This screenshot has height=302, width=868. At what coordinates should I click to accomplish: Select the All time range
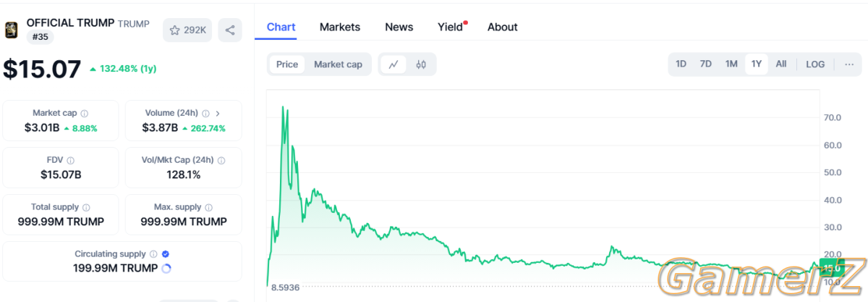pos(781,64)
